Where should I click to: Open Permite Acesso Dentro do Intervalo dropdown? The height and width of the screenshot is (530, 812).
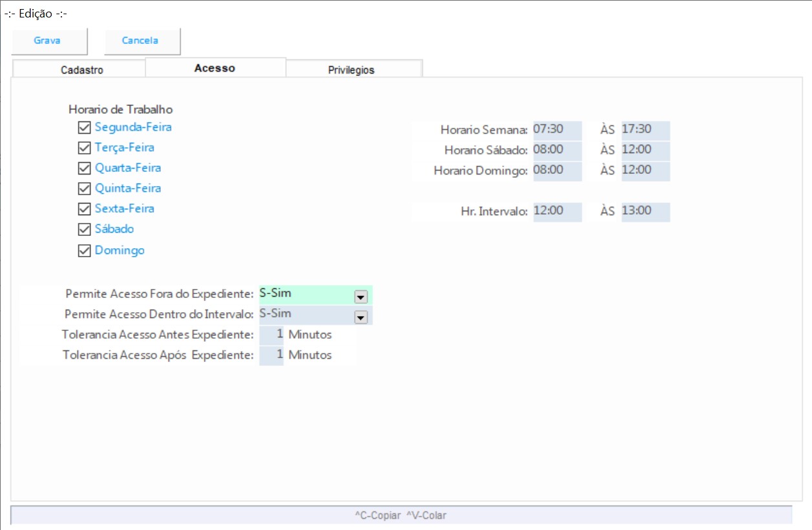(361, 317)
